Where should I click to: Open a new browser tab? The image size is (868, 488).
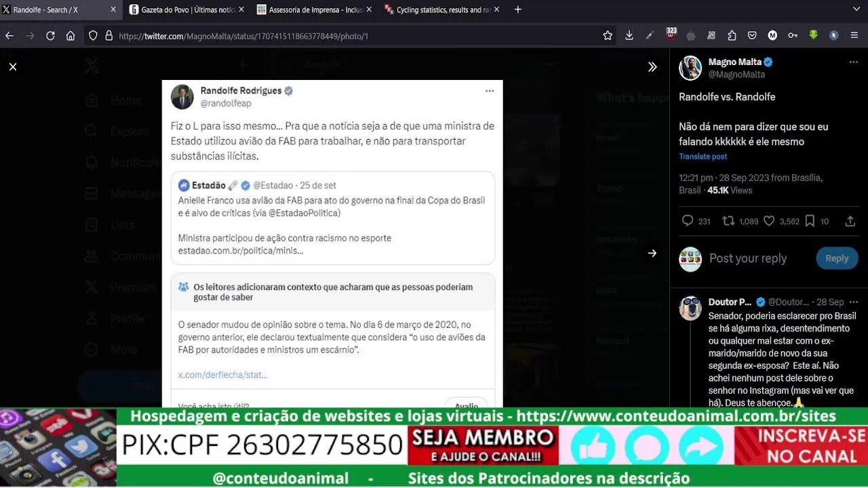click(518, 9)
